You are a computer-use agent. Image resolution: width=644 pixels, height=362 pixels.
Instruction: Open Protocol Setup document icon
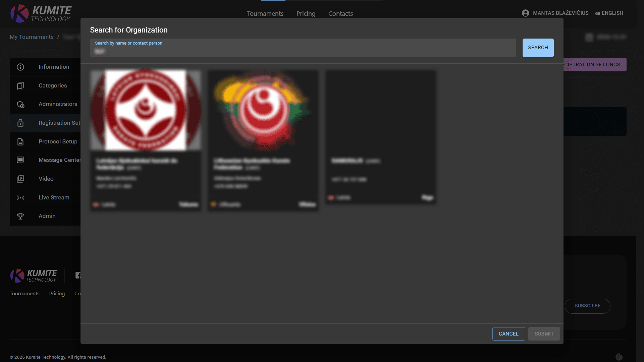pyautogui.click(x=20, y=141)
